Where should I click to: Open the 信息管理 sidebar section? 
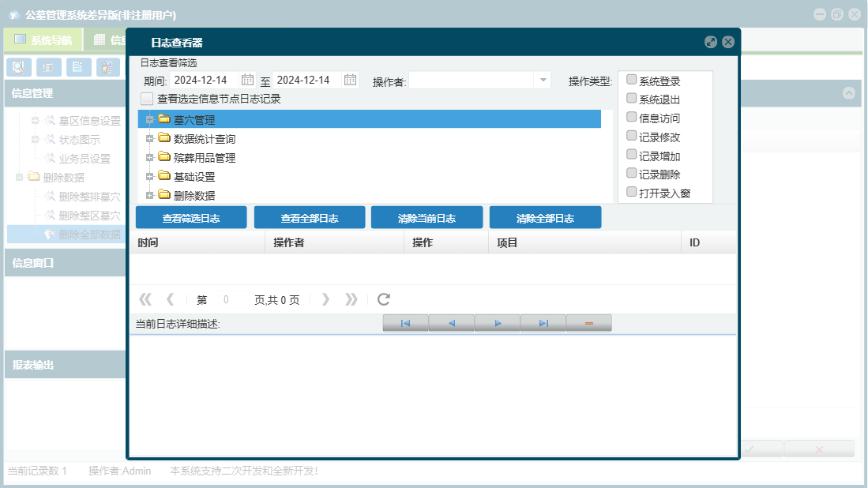point(66,93)
